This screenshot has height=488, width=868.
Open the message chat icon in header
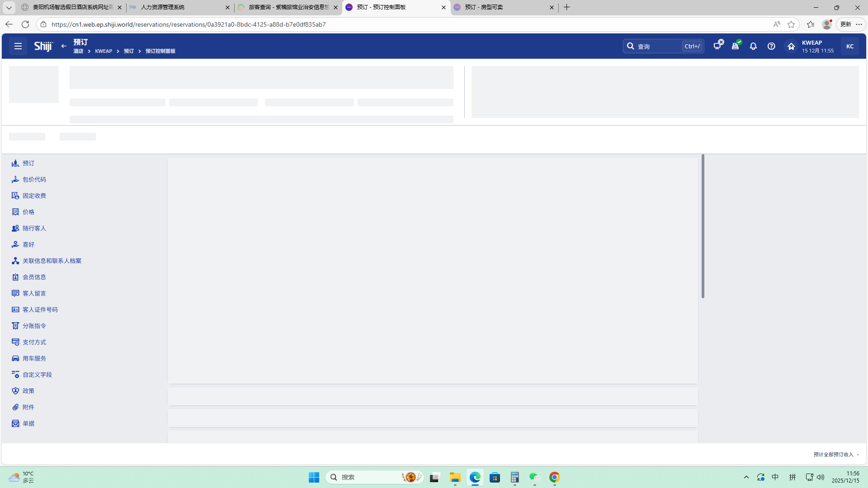(x=717, y=46)
